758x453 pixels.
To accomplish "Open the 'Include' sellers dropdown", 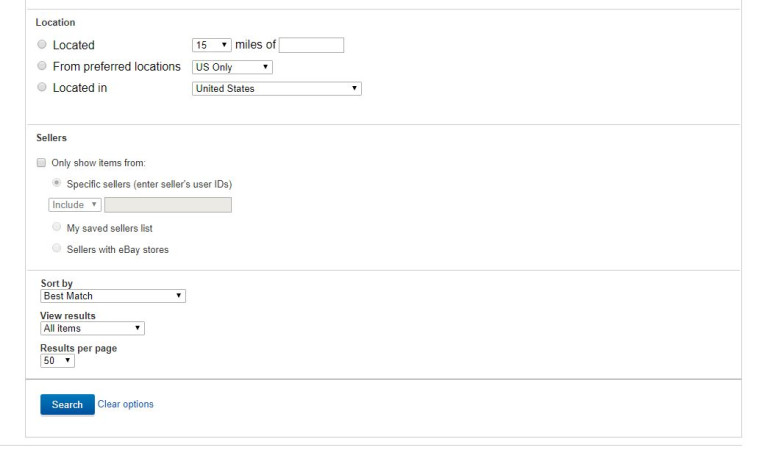I will point(75,205).
